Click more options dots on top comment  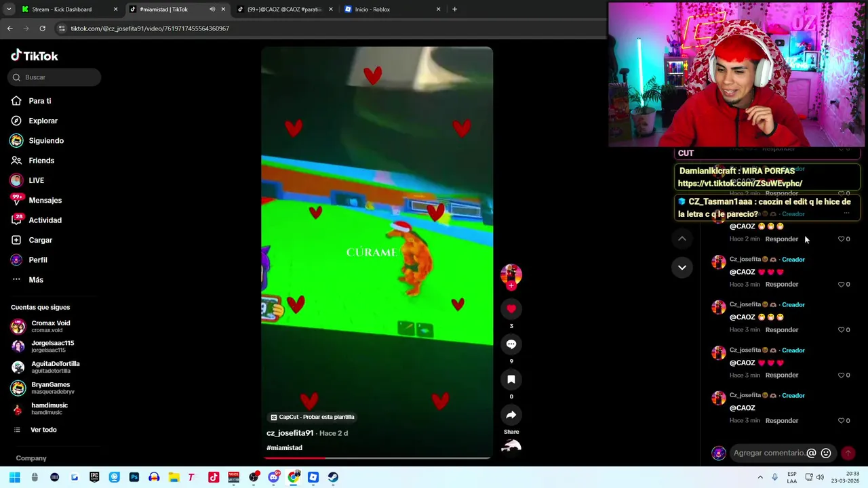(x=846, y=213)
